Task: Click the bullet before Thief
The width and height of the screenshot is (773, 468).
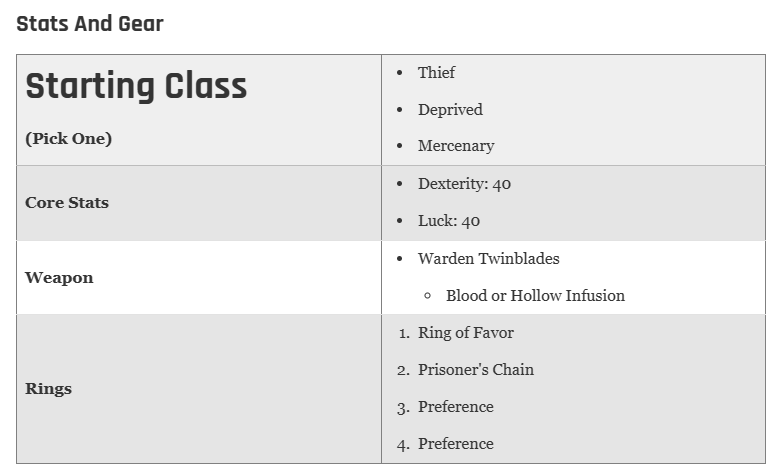Action: [x=399, y=73]
